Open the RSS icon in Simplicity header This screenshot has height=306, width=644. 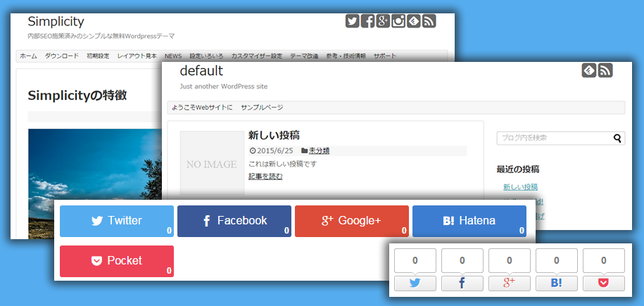pos(429,21)
